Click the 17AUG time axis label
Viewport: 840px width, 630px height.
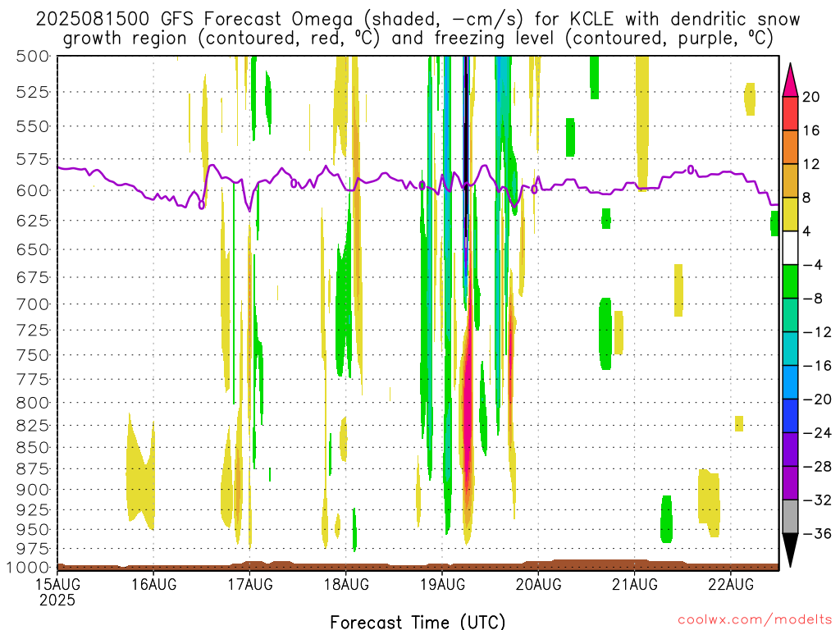[250, 584]
